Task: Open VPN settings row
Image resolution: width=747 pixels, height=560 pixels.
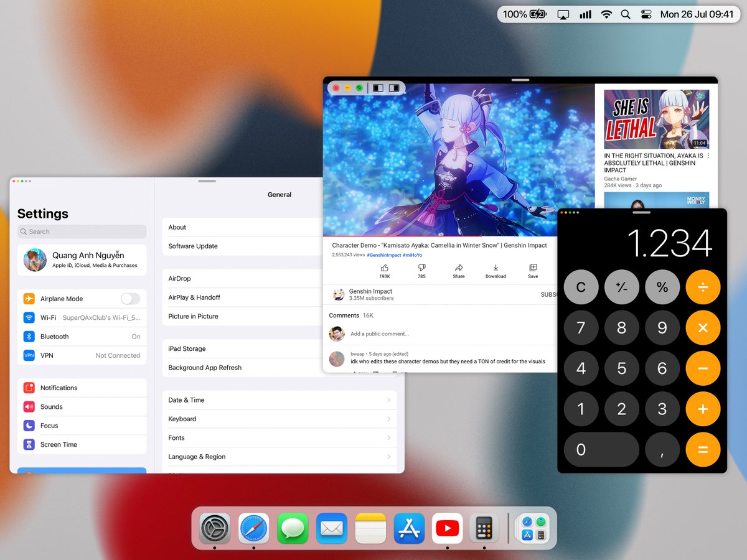Action: pyautogui.click(x=82, y=355)
